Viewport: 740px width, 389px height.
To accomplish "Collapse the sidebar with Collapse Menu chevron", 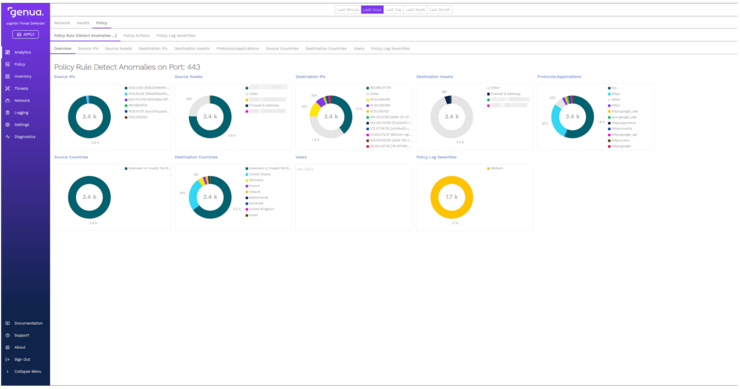I will (8, 372).
